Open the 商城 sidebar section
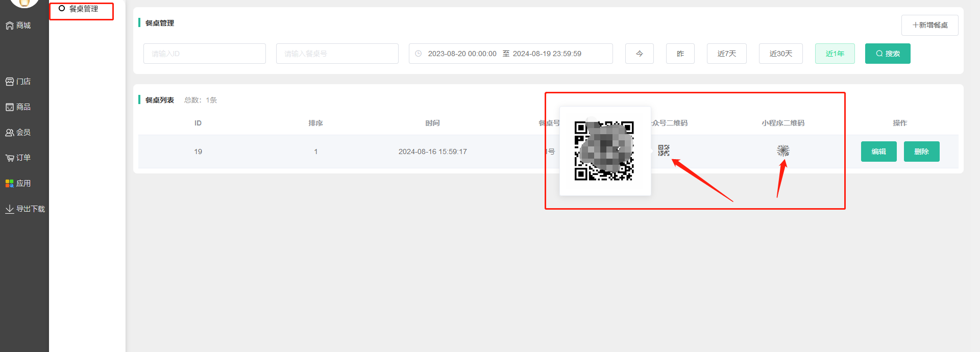This screenshot has height=352, width=980. pyautogui.click(x=18, y=26)
